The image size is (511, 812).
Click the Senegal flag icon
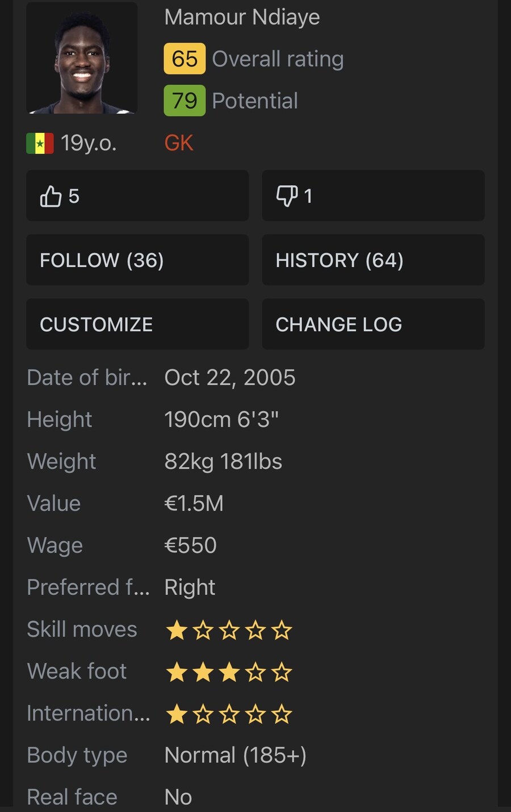click(40, 143)
